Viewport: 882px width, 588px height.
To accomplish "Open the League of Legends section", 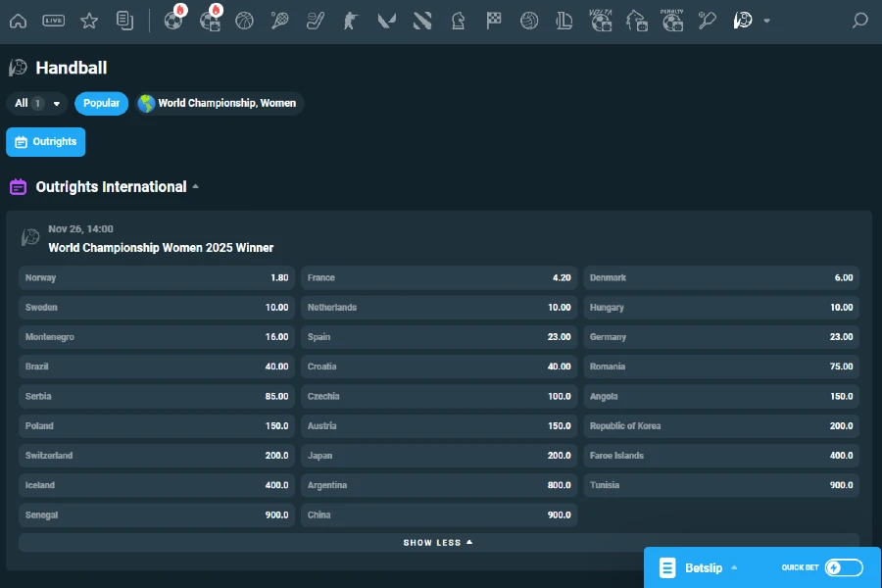I will (563, 21).
